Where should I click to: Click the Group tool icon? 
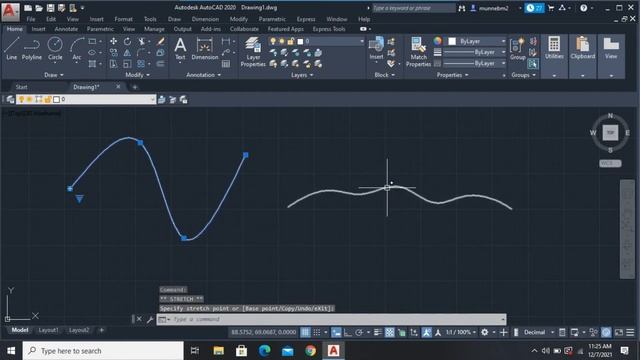[518, 49]
